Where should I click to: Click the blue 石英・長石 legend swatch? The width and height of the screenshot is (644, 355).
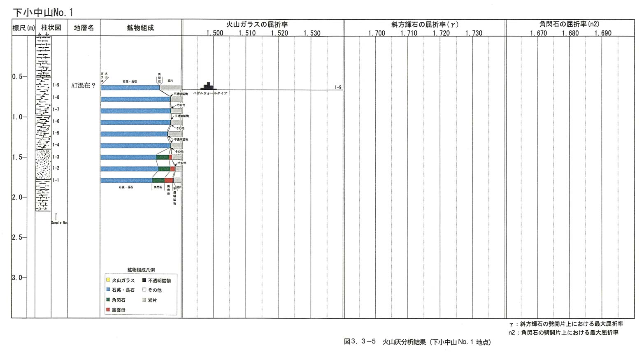tap(108, 290)
